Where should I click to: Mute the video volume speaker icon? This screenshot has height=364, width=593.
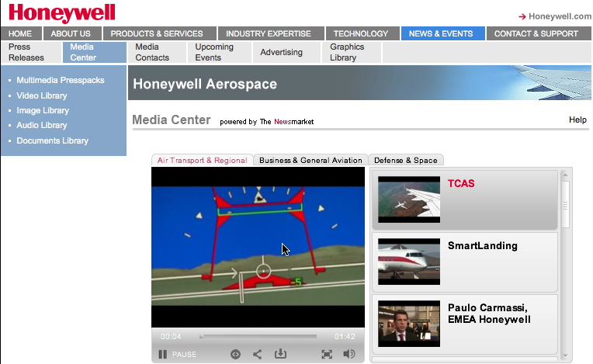click(349, 354)
